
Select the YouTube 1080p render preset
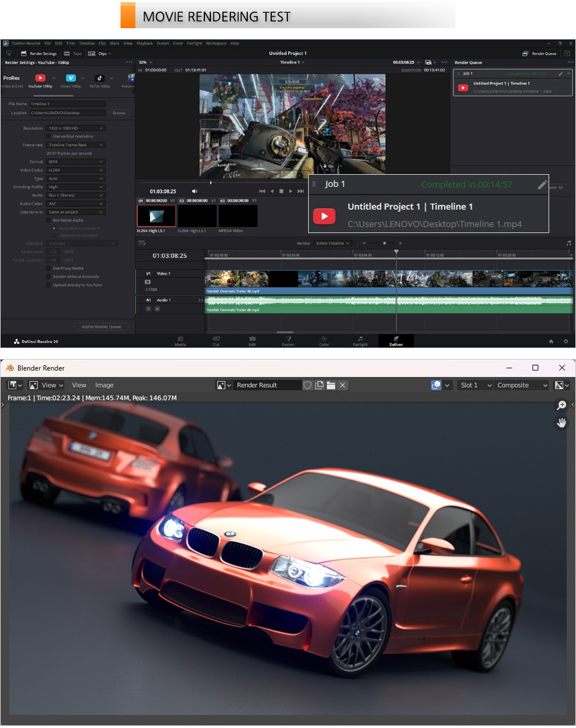40,78
